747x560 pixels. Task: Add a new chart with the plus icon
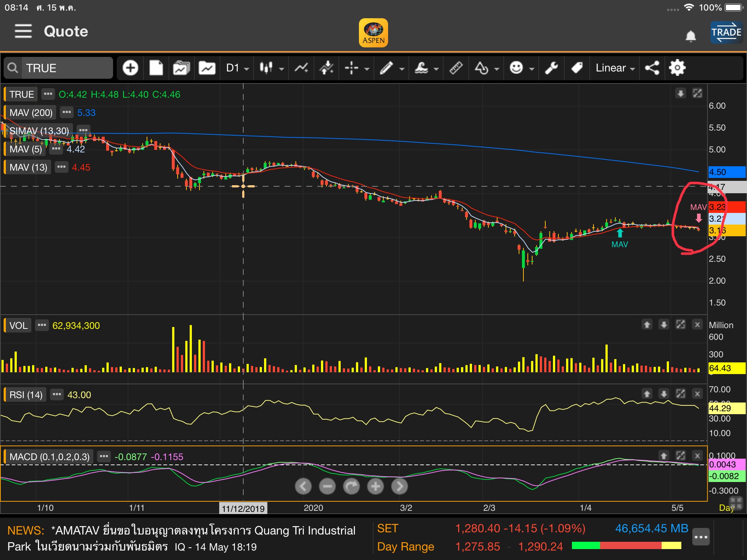[130, 68]
